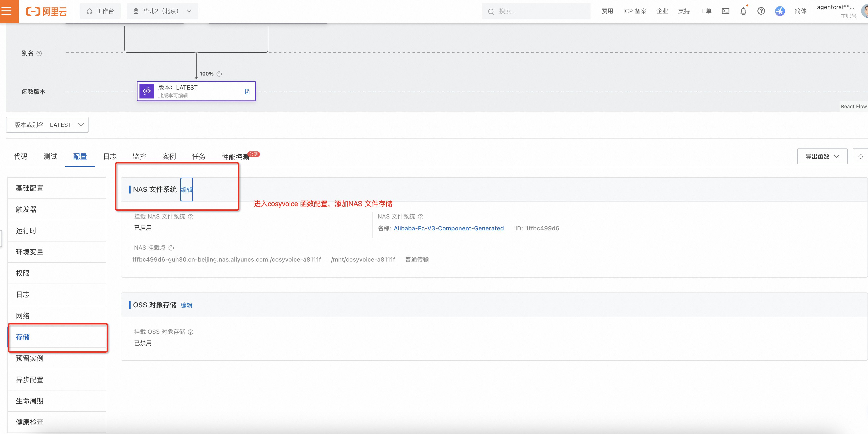Click the Aliyun logo to go home

[46, 11]
